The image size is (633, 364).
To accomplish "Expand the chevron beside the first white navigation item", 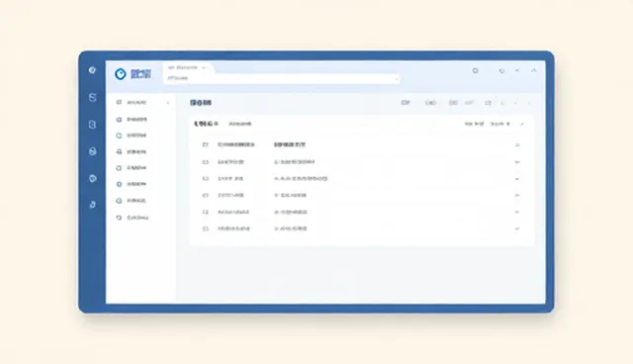I will coord(168,103).
